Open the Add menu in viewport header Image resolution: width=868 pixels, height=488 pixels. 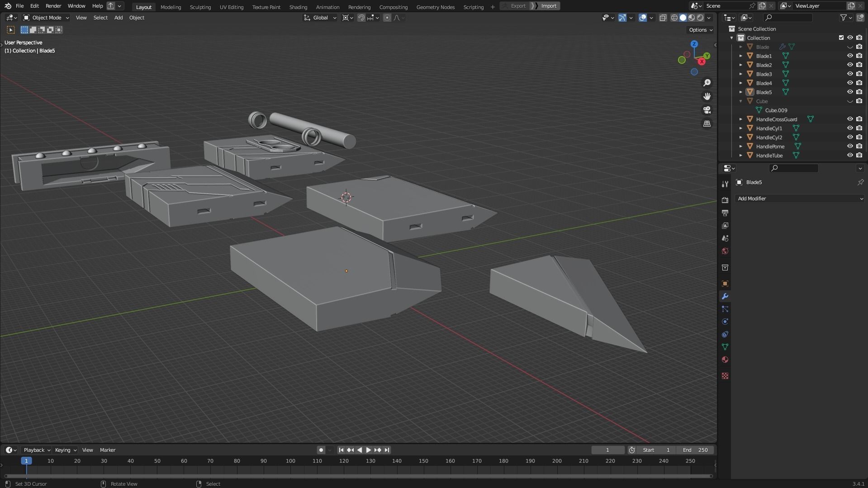coord(118,18)
